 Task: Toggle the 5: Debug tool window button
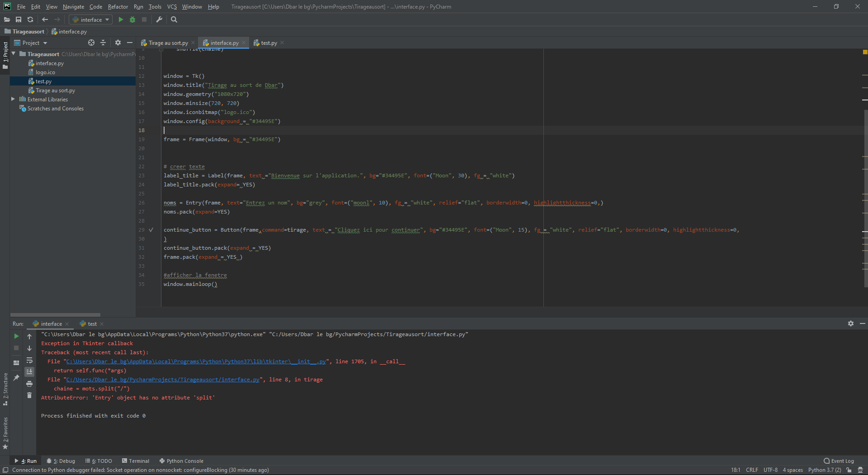click(61, 461)
